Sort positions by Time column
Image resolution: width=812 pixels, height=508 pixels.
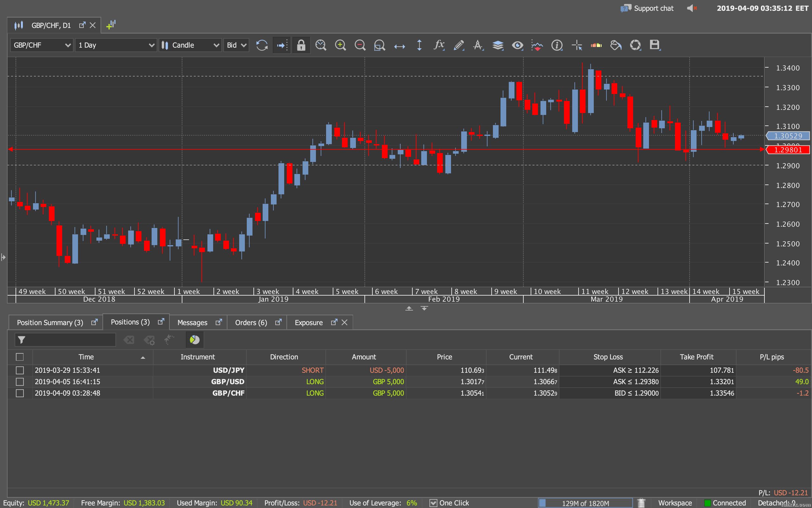coord(93,357)
